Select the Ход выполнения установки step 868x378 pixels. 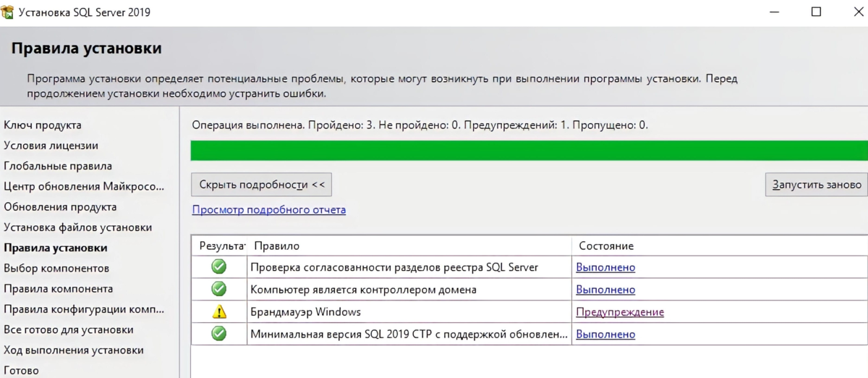tap(74, 350)
